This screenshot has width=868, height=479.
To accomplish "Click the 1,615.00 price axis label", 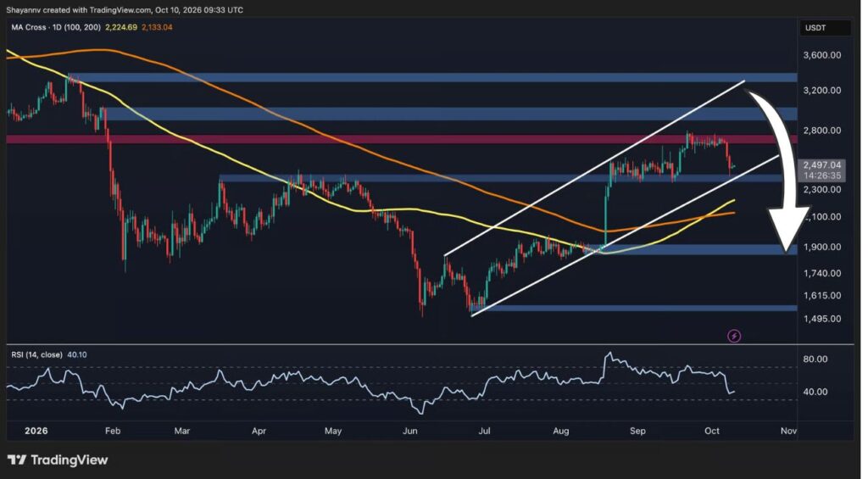I will (822, 296).
